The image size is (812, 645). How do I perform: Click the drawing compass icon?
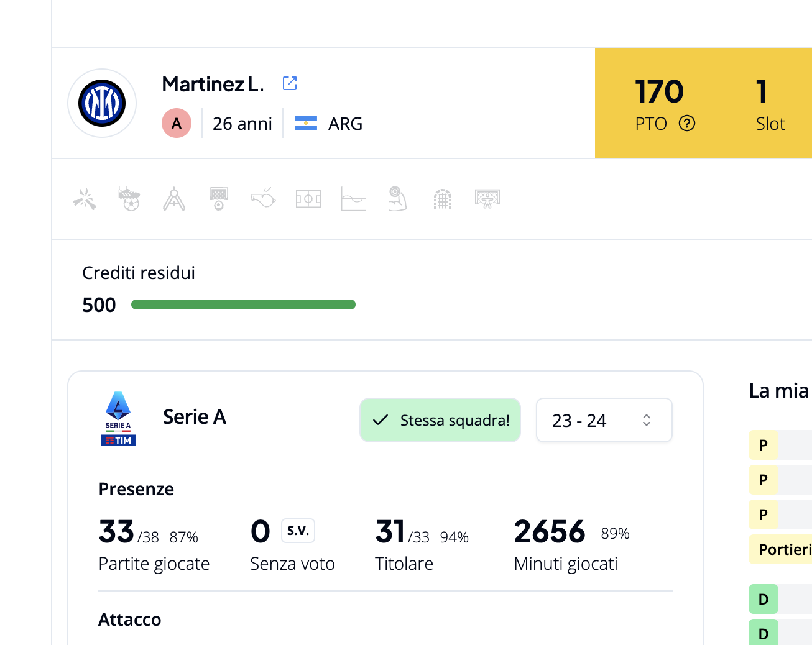174,199
